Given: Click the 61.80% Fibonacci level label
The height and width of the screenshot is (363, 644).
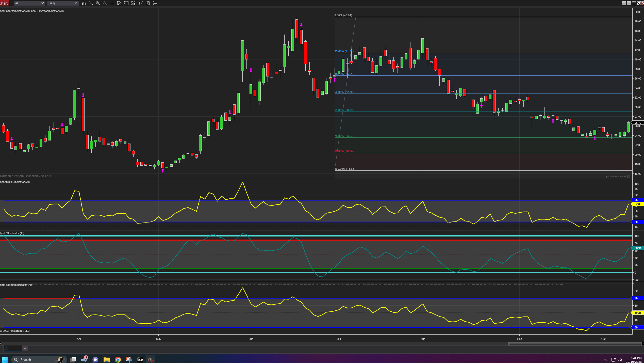Looking at the screenshot, I should click(344, 110).
